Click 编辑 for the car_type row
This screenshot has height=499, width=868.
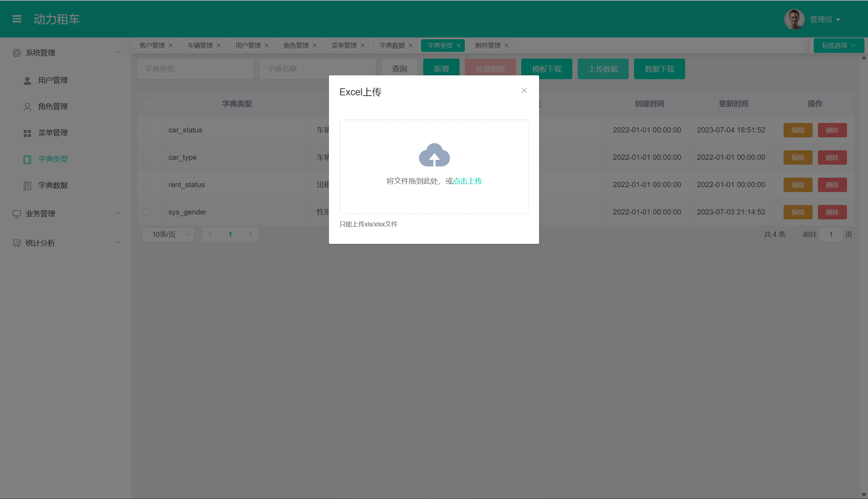click(798, 158)
